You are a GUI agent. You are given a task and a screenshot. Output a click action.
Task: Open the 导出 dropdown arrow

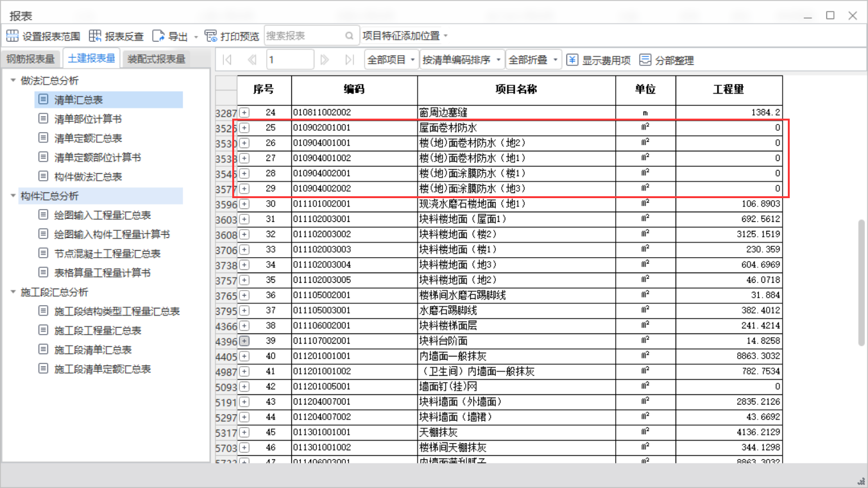point(196,37)
